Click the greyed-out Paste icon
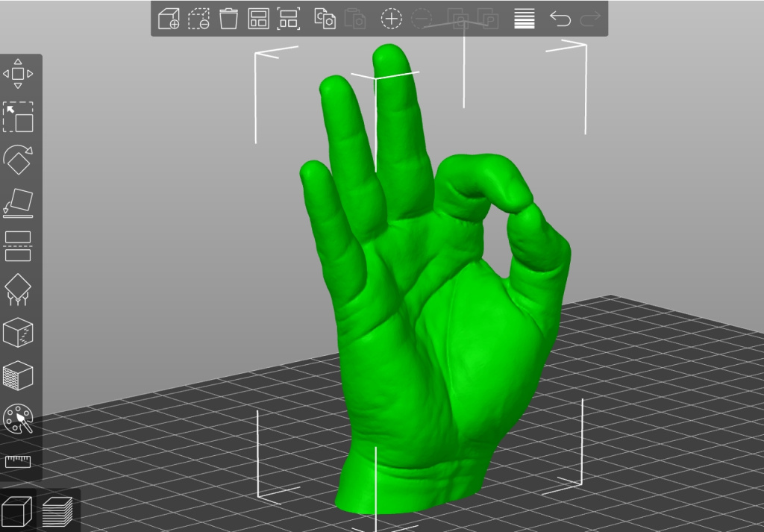This screenshot has height=532, width=764. 355,19
